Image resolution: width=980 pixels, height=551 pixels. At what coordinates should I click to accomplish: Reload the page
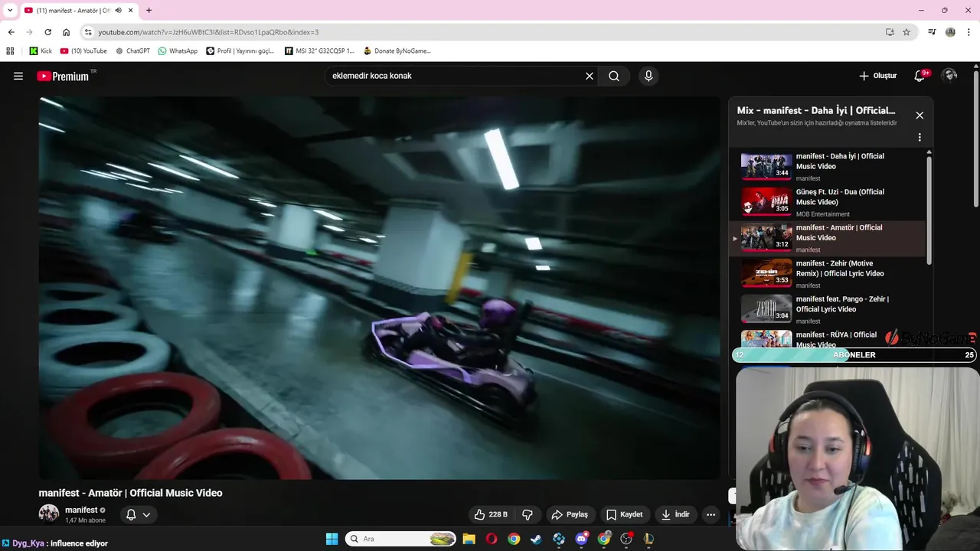47,32
